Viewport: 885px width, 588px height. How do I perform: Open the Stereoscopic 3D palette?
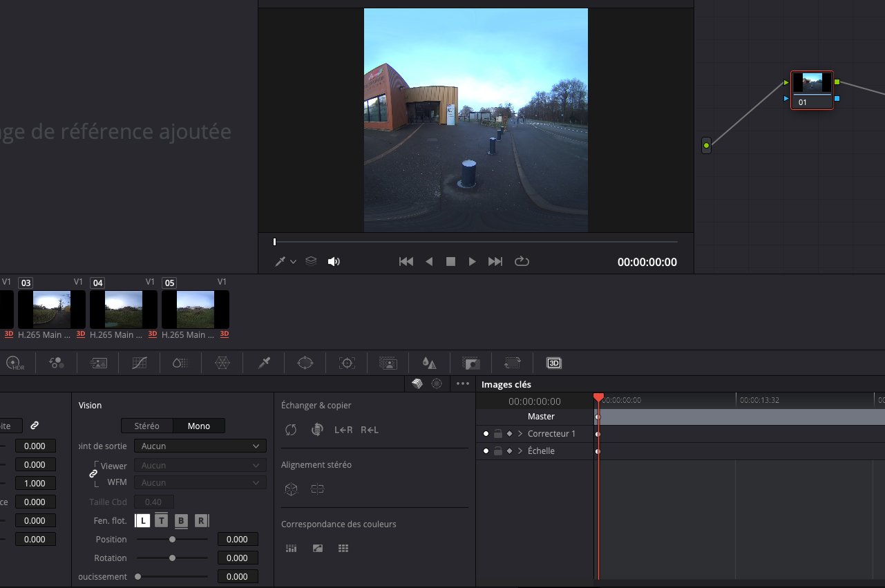coord(553,363)
